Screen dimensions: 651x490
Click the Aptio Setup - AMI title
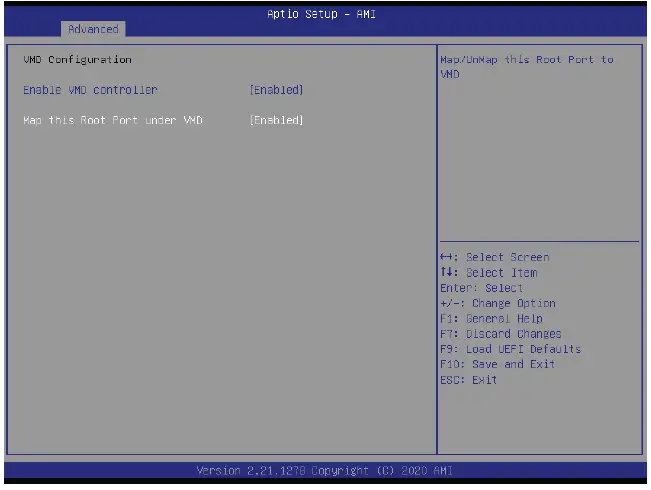(321, 14)
